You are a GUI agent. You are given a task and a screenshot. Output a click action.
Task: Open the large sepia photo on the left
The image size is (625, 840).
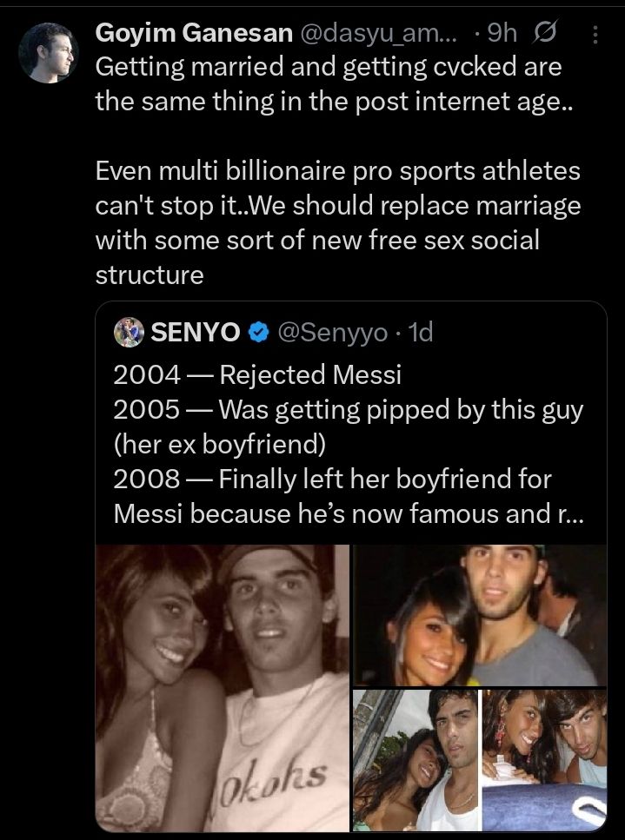pos(223,685)
